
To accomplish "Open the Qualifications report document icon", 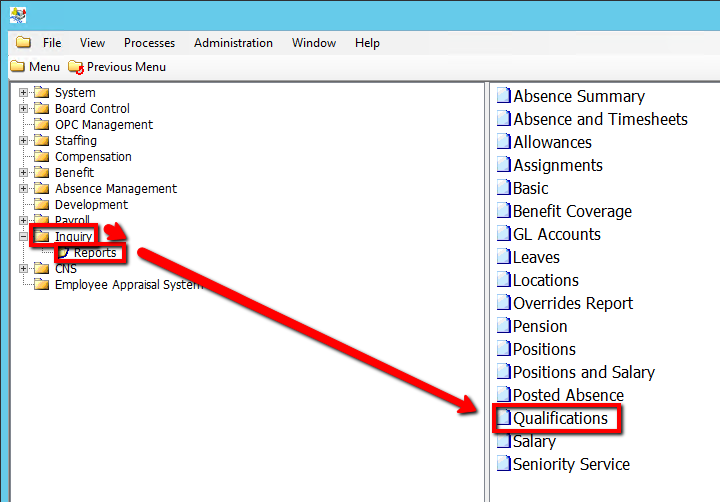I will coord(505,418).
